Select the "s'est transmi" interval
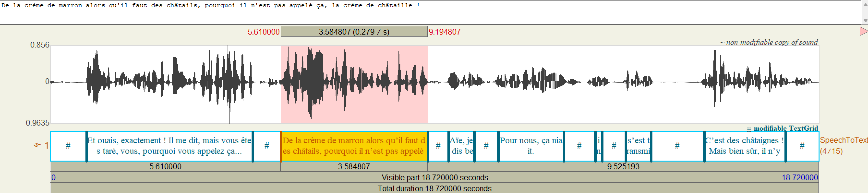 [x=638, y=146]
